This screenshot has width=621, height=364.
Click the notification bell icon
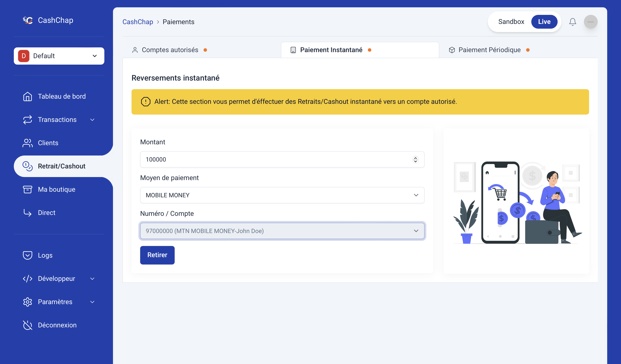click(x=572, y=22)
